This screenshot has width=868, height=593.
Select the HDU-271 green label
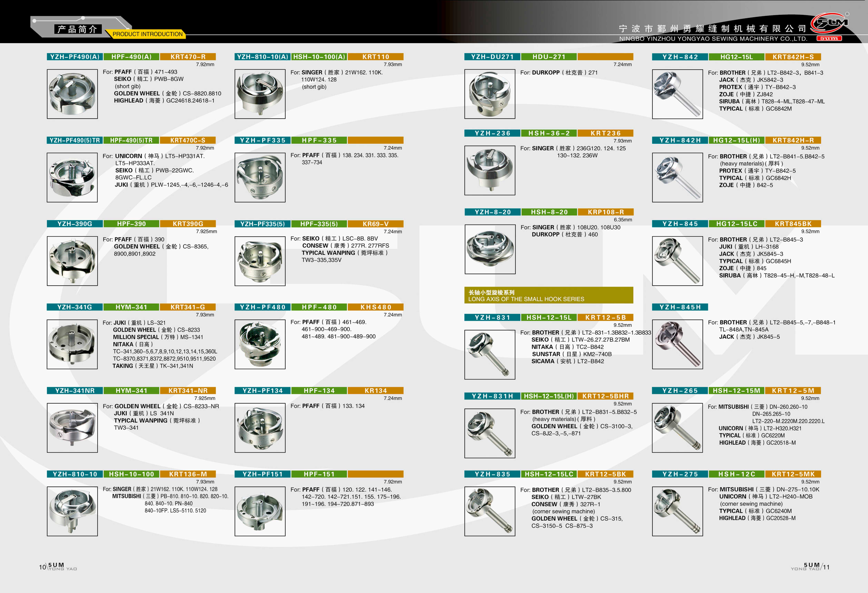(x=549, y=57)
